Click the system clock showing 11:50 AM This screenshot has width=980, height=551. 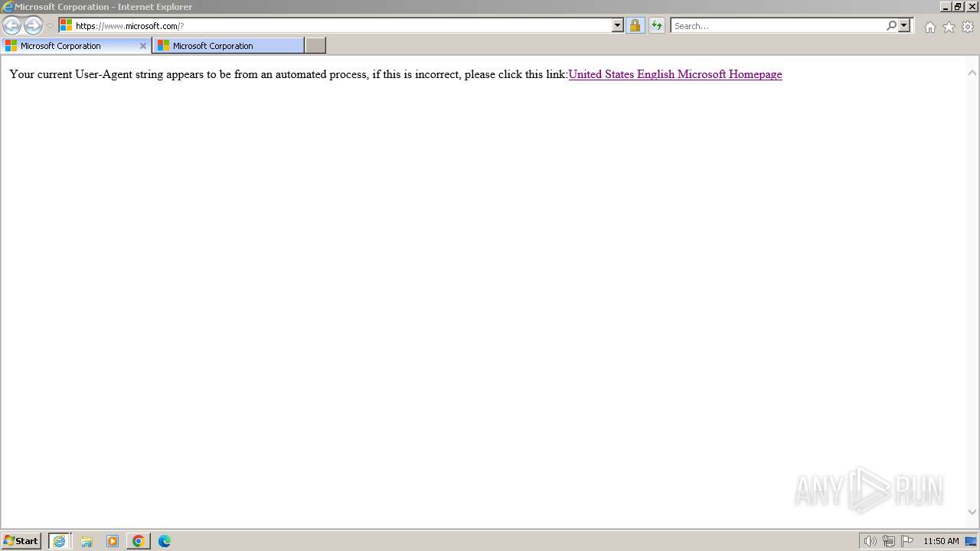coord(941,541)
